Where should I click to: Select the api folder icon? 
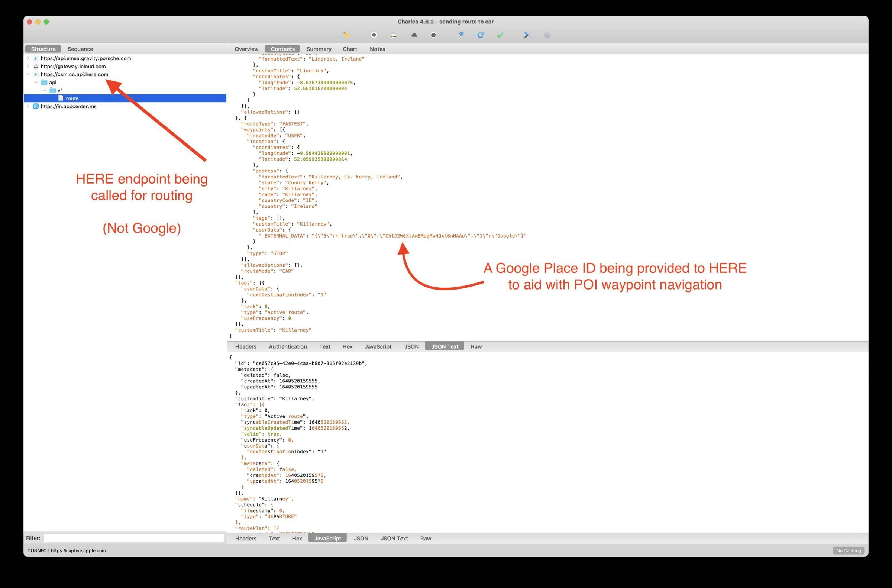coord(44,82)
